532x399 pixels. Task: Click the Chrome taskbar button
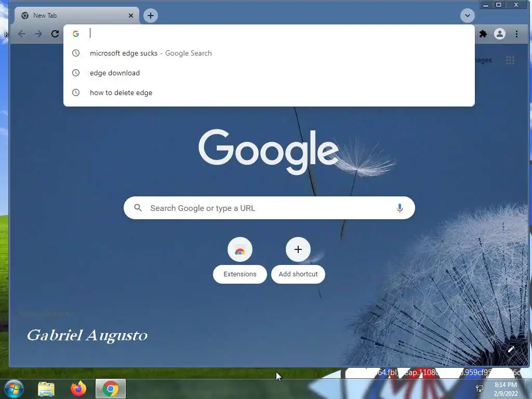coord(111,389)
